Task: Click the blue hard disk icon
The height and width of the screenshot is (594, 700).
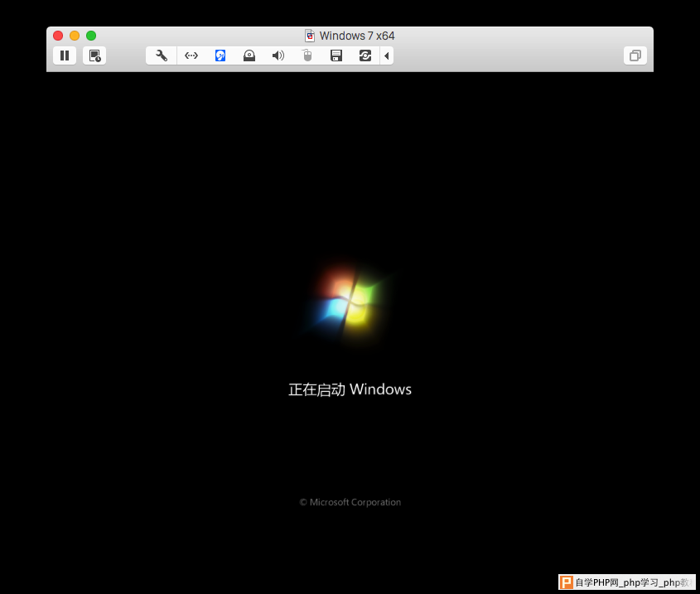Action: (x=220, y=56)
